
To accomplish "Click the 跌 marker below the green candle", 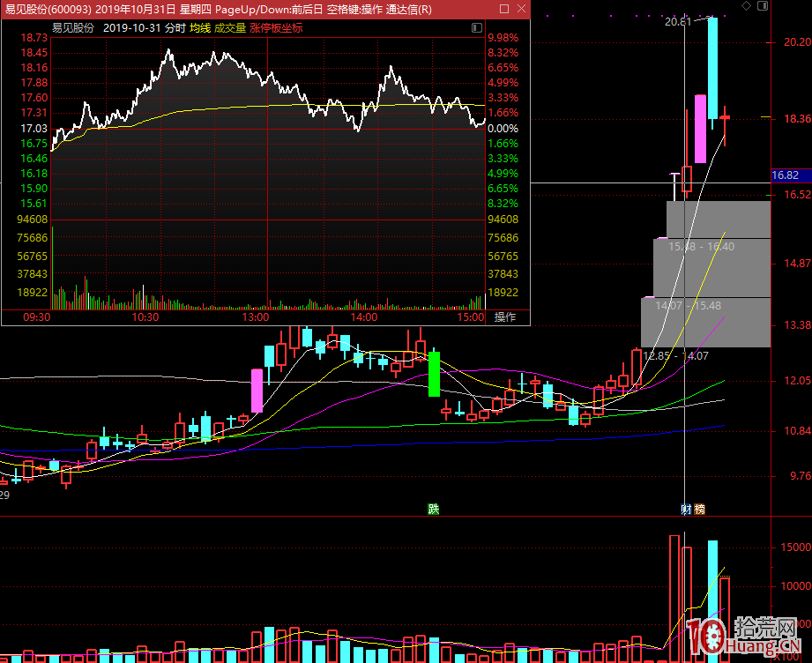I will pyautogui.click(x=433, y=510).
